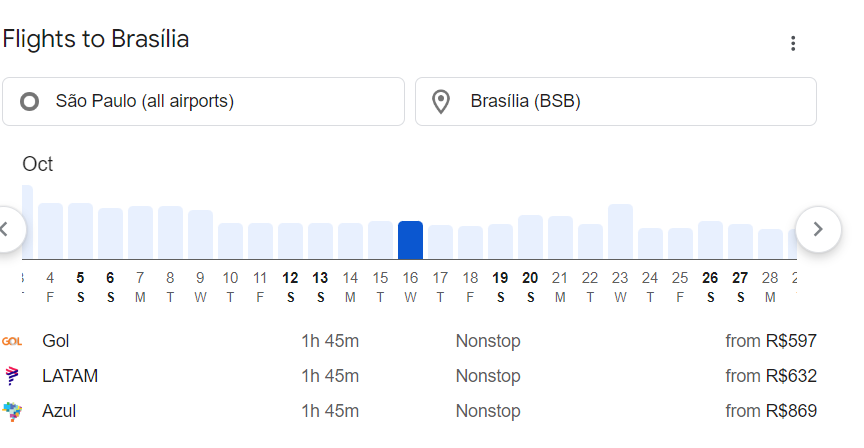Open the three-dot more options menu
The height and width of the screenshot is (448, 864).
tap(793, 44)
